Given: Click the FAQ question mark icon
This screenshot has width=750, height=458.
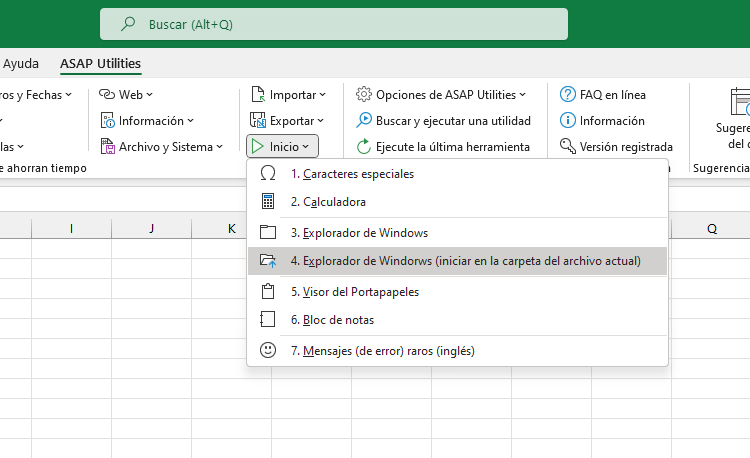Looking at the screenshot, I should [x=568, y=94].
